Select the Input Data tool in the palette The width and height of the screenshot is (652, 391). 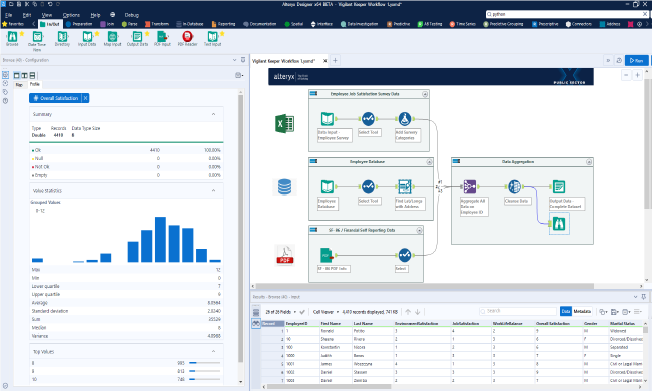point(87,37)
